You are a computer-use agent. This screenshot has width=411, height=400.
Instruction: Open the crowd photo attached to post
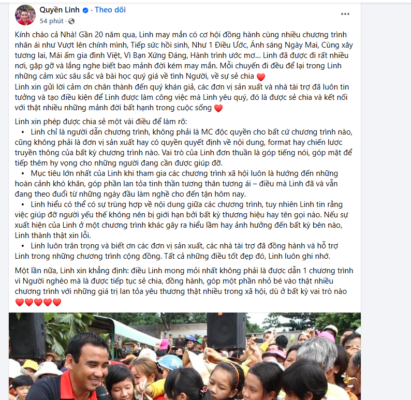click(185, 356)
